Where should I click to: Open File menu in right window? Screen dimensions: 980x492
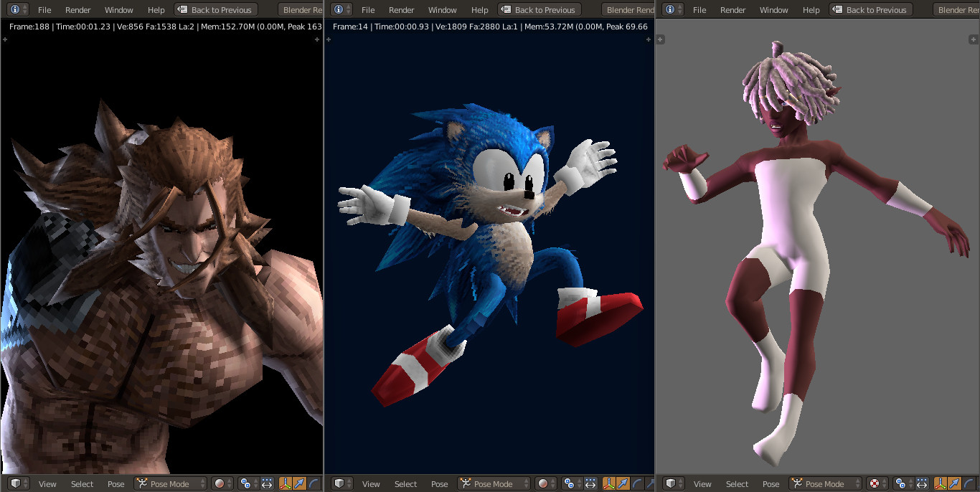coord(699,10)
